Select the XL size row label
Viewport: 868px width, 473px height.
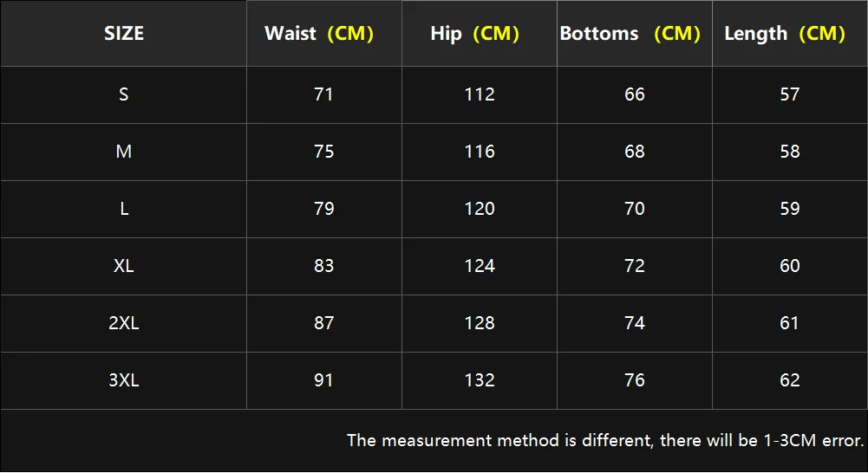(x=124, y=266)
